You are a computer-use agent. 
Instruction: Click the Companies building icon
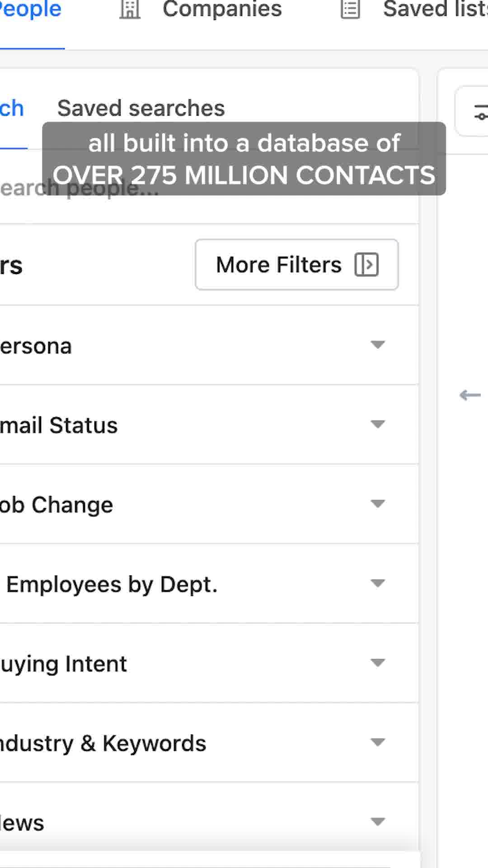(130, 9)
